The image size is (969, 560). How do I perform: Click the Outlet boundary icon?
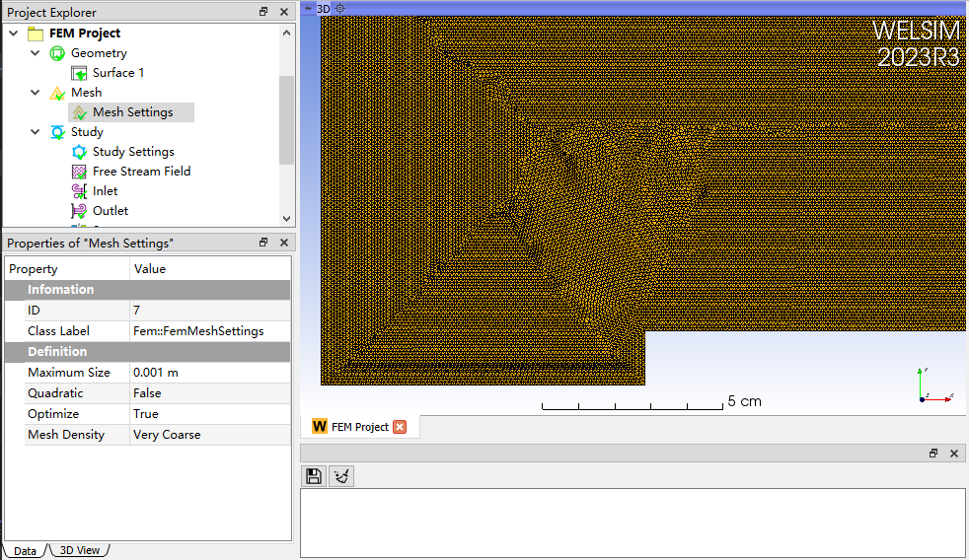tap(79, 211)
